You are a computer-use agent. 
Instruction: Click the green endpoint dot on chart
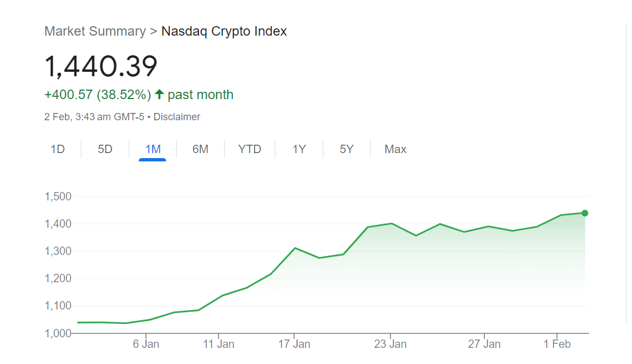point(585,213)
